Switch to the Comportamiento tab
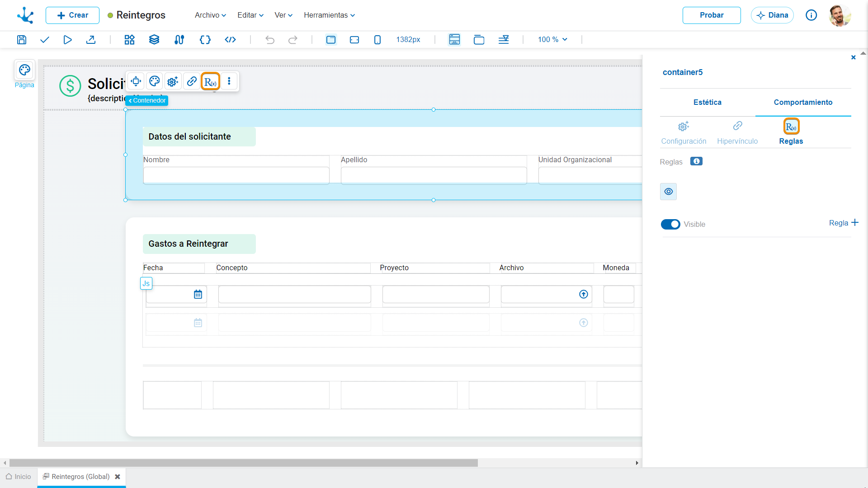 (x=803, y=103)
